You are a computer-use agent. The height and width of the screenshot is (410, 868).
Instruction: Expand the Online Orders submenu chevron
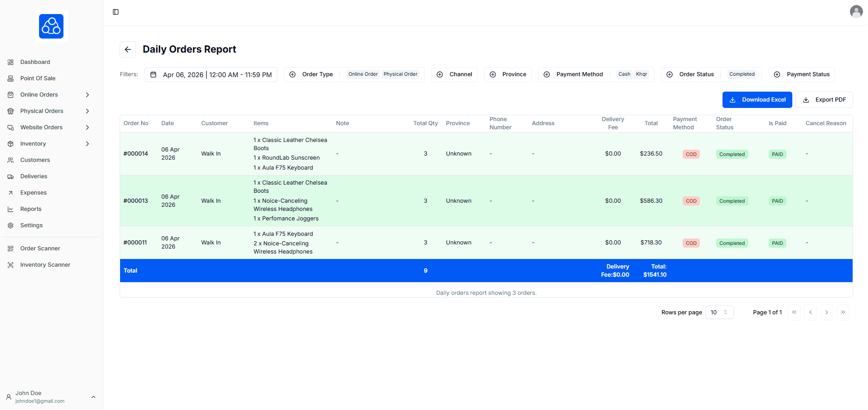point(87,95)
